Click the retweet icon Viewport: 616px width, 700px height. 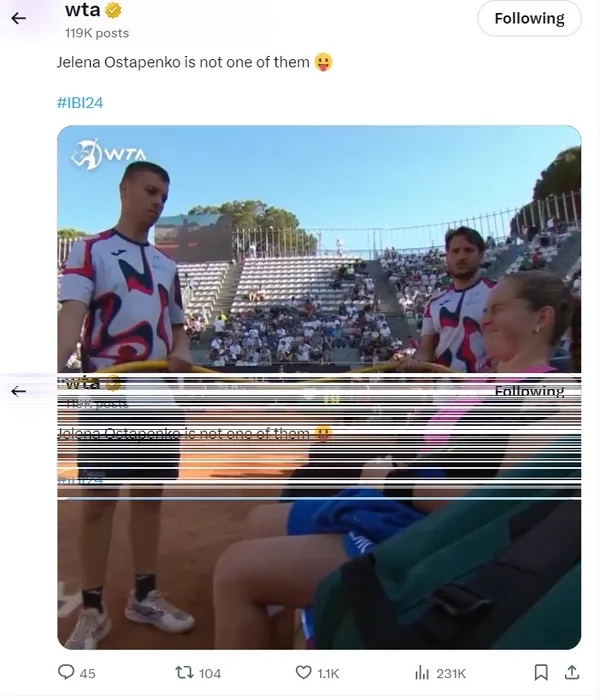(x=184, y=672)
